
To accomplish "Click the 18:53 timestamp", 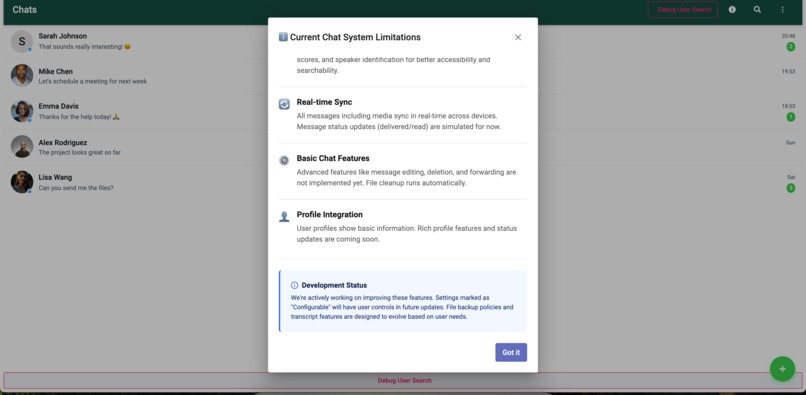I will tap(789, 106).
